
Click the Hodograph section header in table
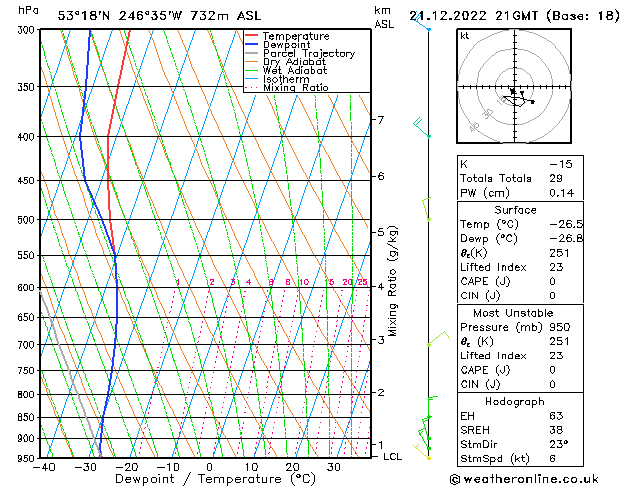pyautogui.click(x=515, y=402)
